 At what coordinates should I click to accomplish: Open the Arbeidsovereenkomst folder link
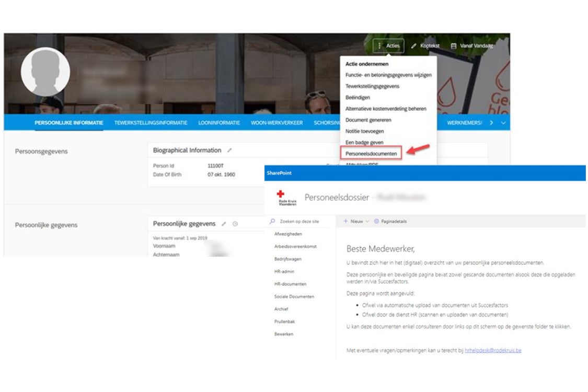click(x=295, y=247)
